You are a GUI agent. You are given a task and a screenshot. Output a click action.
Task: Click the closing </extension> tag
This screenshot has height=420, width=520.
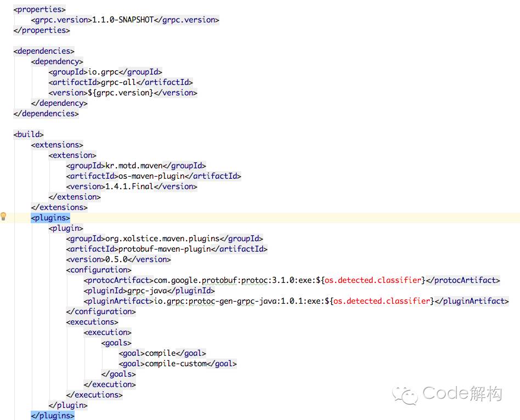pyautogui.click(x=75, y=197)
